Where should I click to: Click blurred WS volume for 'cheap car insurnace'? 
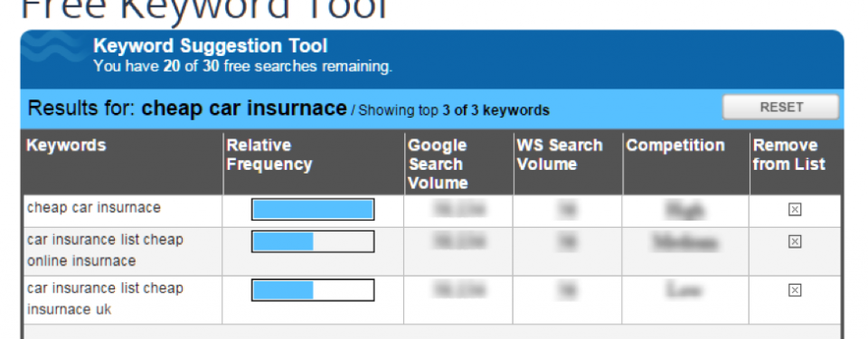click(x=568, y=210)
